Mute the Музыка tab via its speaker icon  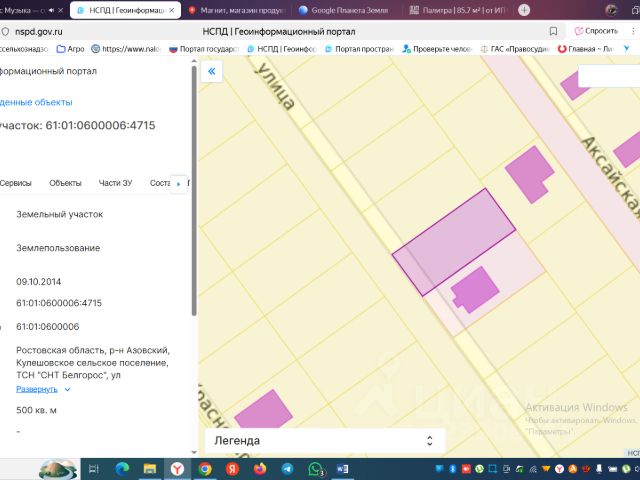pyautogui.click(x=51, y=10)
